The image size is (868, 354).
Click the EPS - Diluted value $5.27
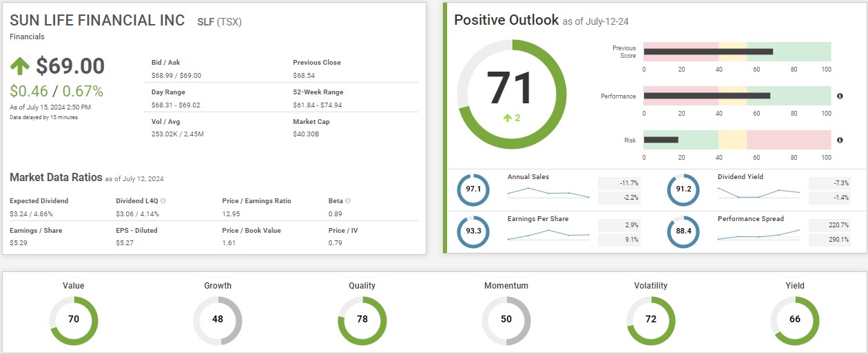click(x=125, y=243)
